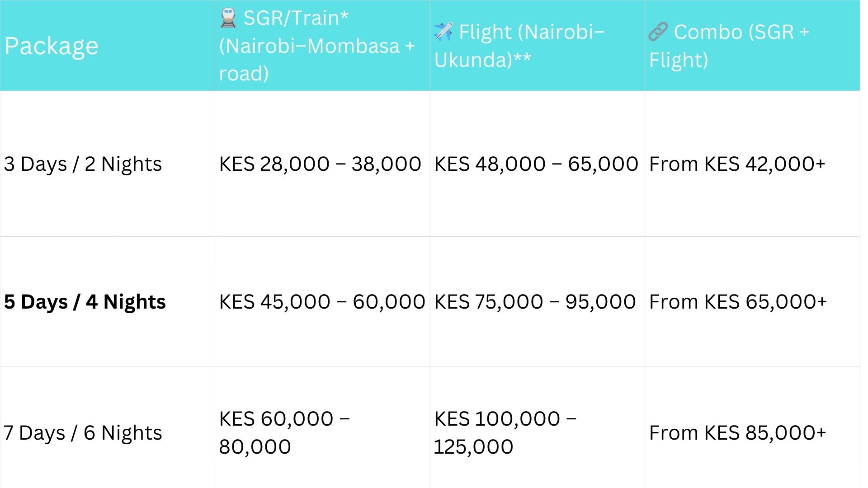Click the Package column header
The width and height of the screenshot is (868, 488).
point(52,46)
